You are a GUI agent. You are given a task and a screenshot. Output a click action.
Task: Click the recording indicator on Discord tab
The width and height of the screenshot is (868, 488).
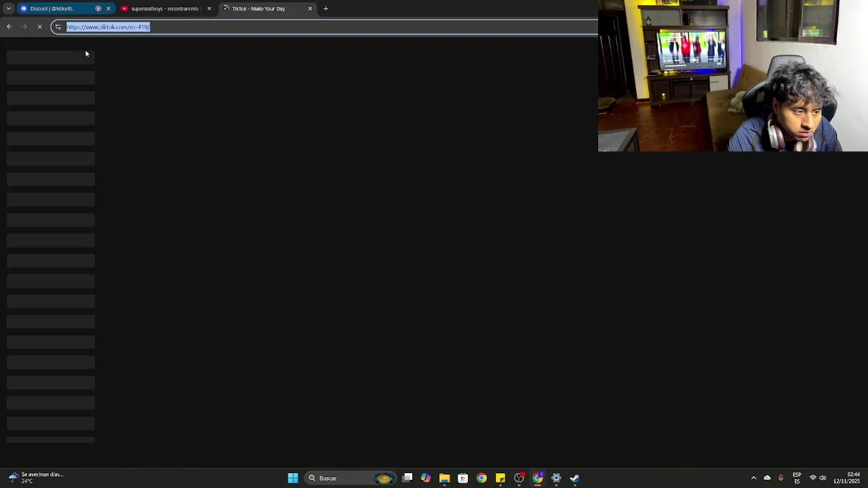point(98,9)
